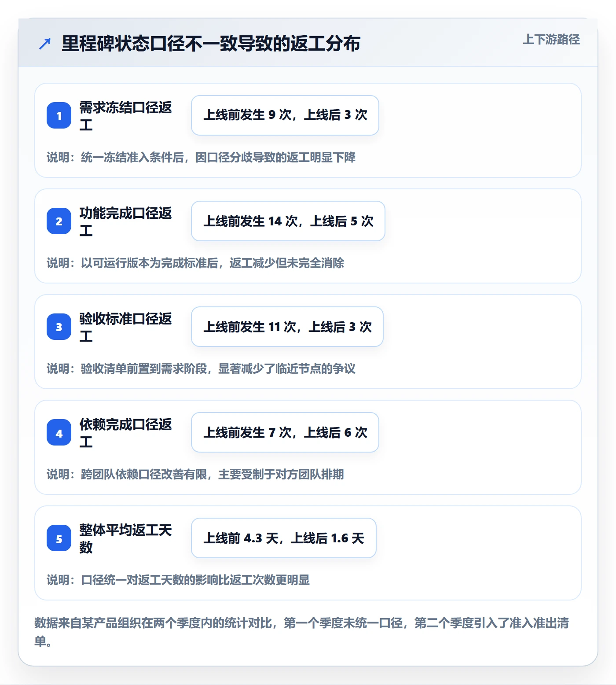Screen dimensions: 616x685
Task: Click the value pill 上线前发生 7 次，上线后 6 次
Action: [285, 432]
